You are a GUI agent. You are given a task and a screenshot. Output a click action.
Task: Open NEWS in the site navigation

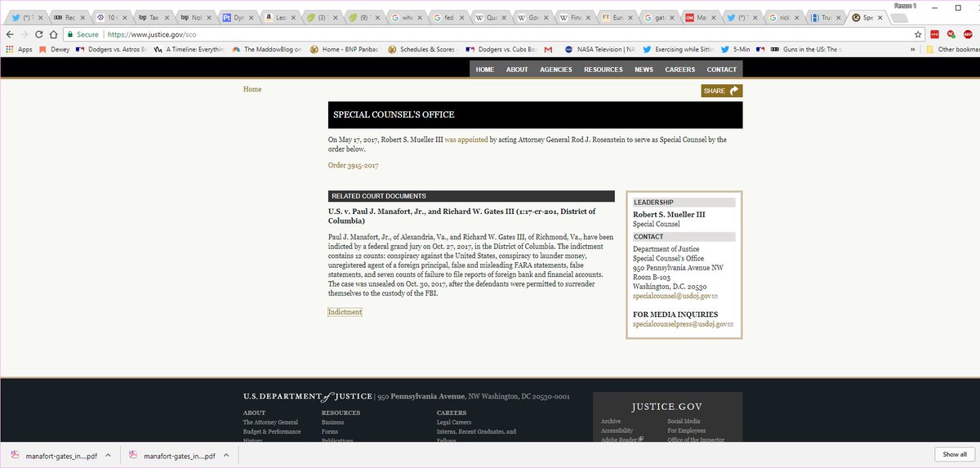coord(644,69)
